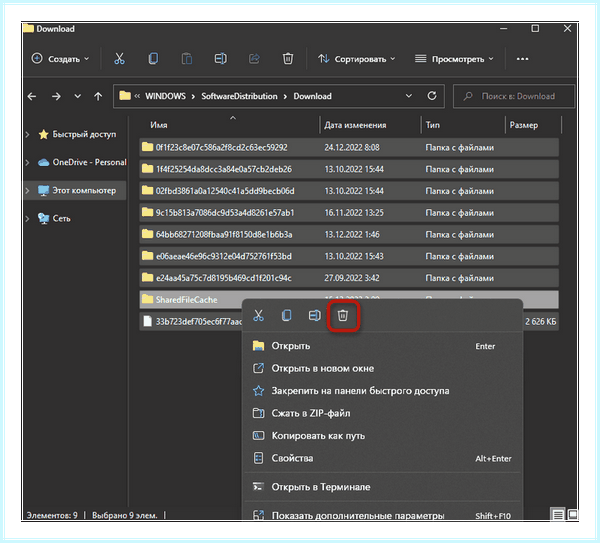The image size is (600, 543).
Task: Click the Delete trash icon in the context menu
Action: pyautogui.click(x=343, y=315)
